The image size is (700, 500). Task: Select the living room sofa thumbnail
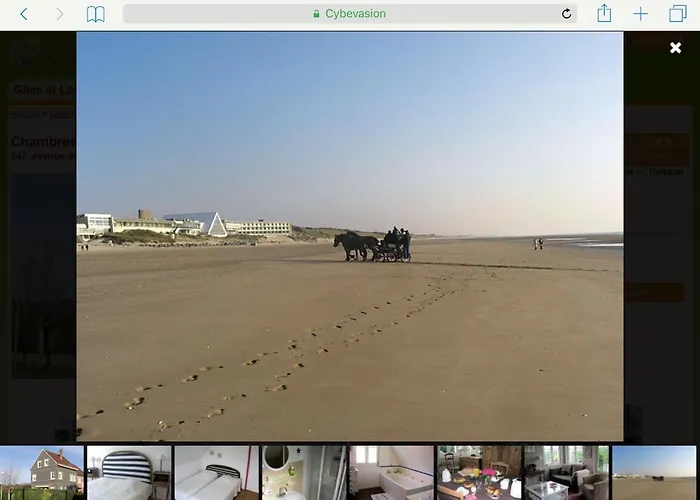click(x=566, y=473)
